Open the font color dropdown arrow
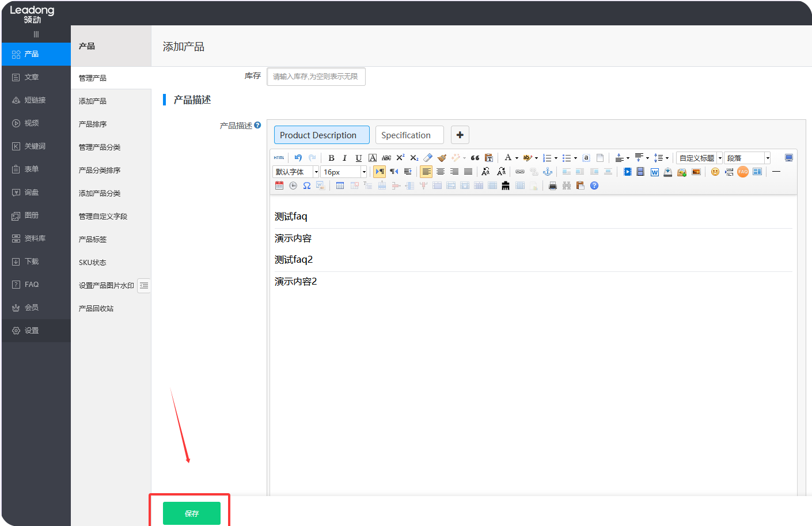 pyautogui.click(x=517, y=158)
